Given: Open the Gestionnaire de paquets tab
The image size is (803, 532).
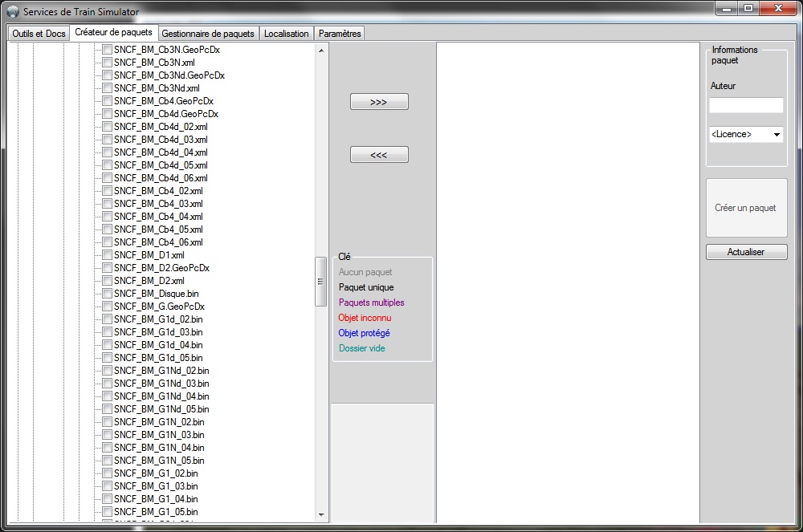Looking at the screenshot, I should tap(208, 34).
